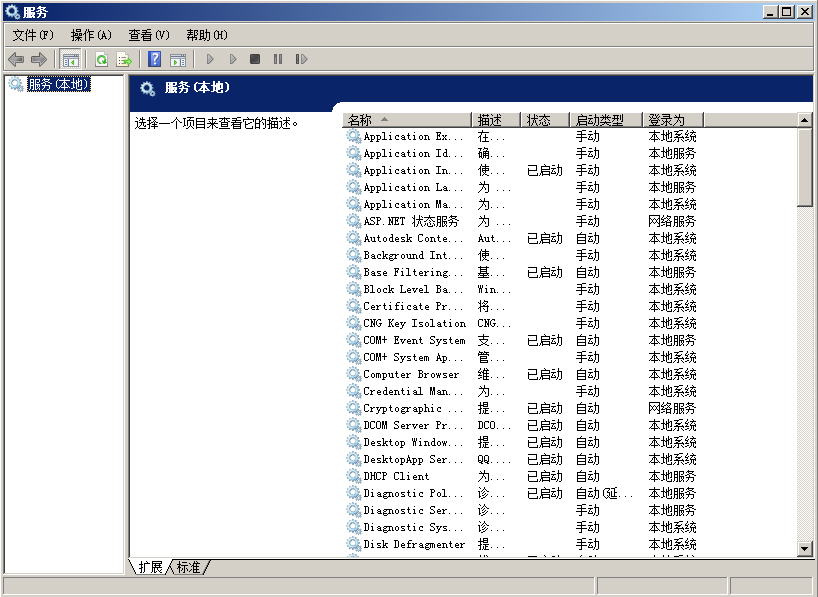Toggle Show/Hide Console Tree toolbar icon
818x597 pixels.
(x=71, y=60)
